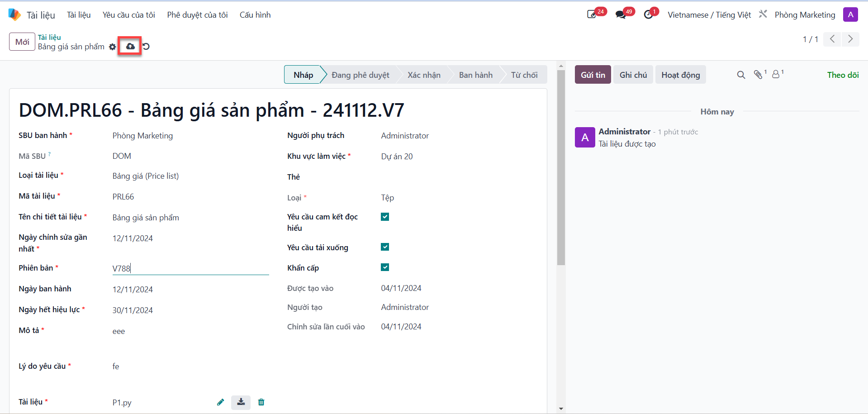The image size is (868, 414).
Task: Save record with the cloud upload icon
Action: (130, 46)
